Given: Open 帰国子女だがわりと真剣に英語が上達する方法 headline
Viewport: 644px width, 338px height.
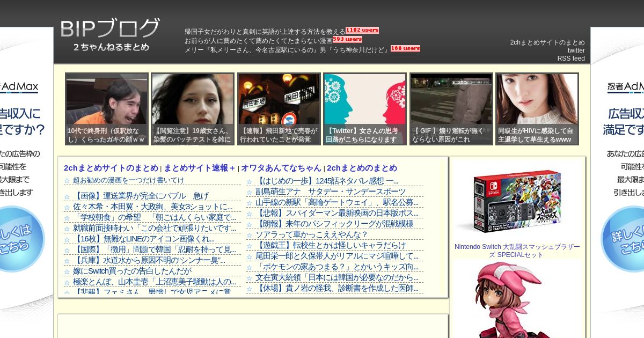Looking at the screenshot, I should pyautogui.click(x=265, y=32).
